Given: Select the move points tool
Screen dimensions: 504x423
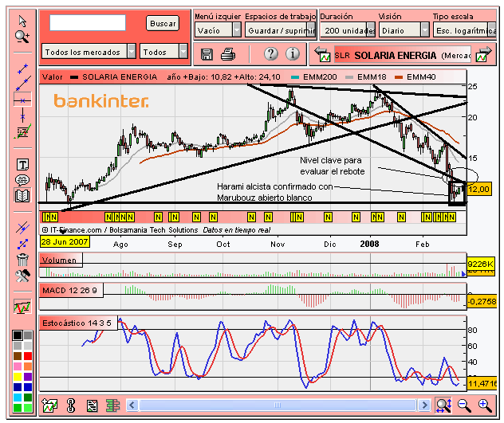Looking at the screenshot, I should click(x=22, y=245).
